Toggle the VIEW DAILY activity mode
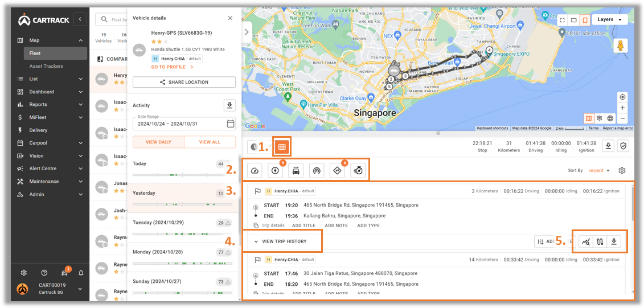The image size is (644, 308). tap(158, 142)
